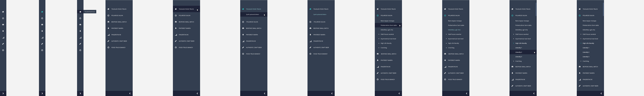This screenshot has width=644, height=96.
Task: Open the teal Synth polaroid bitters link without highlight
Action: (320, 14)
